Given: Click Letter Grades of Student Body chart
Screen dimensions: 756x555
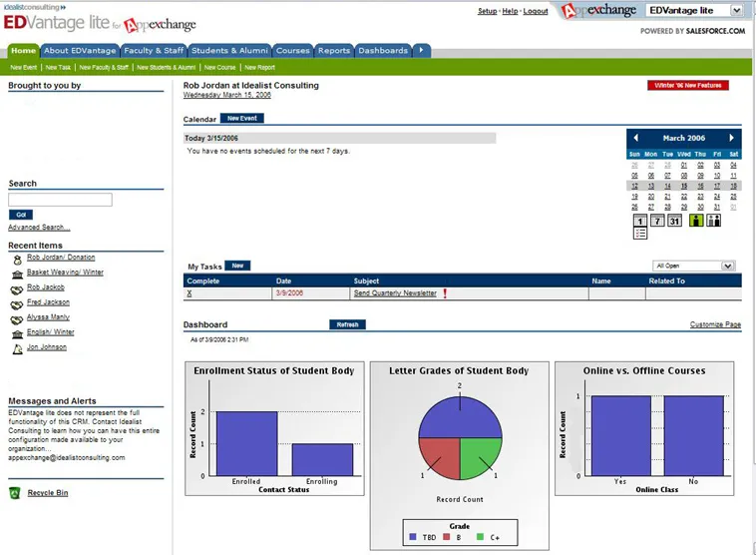Looking at the screenshot, I should (460, 455).
